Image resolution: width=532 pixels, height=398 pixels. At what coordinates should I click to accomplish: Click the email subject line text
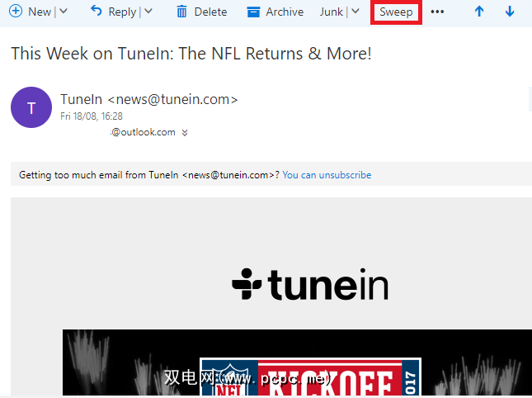coord(191,54)
